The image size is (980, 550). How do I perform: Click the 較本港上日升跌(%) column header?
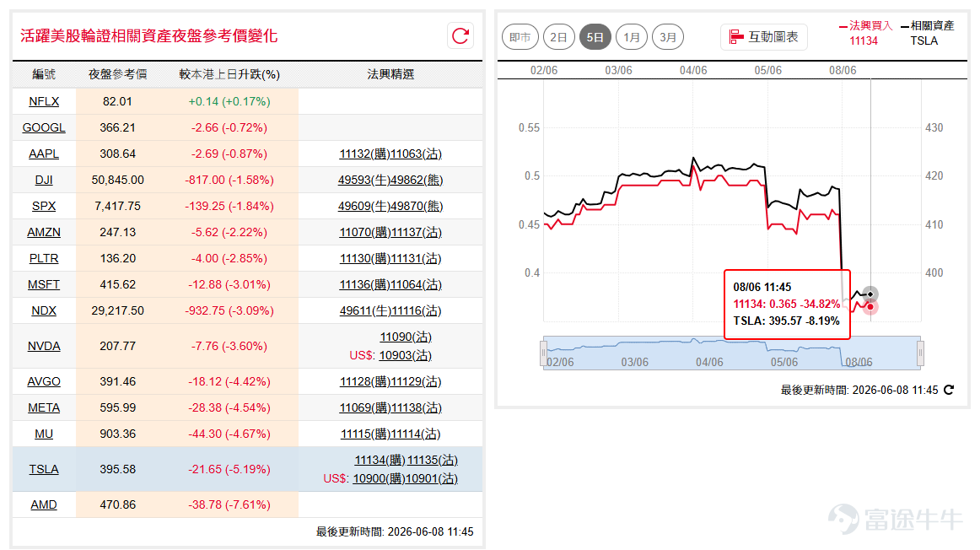pos(229,74)
